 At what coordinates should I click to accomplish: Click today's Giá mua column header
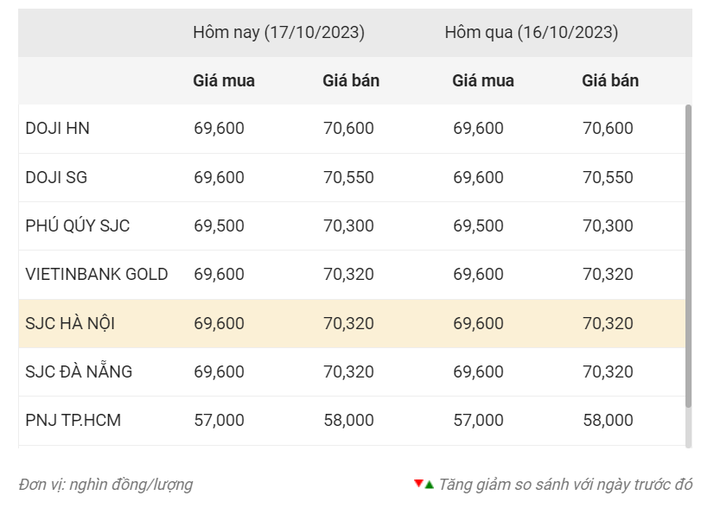point(224,81)
